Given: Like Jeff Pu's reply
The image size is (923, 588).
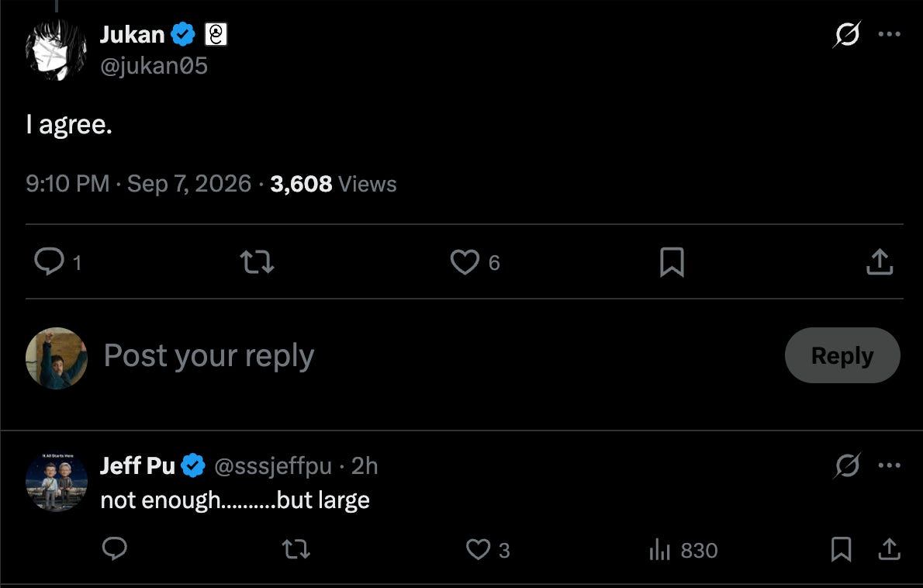Looking at the screenshot, I should pos(478,550).
